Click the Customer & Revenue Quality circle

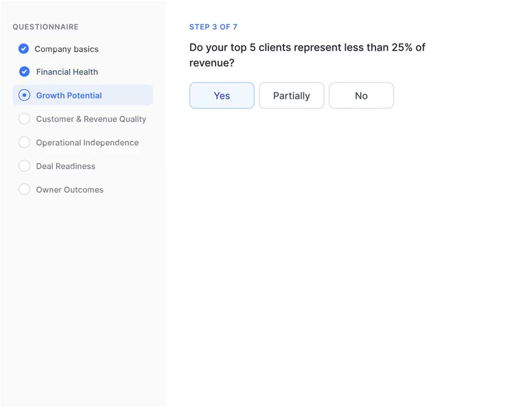(25, 119)
